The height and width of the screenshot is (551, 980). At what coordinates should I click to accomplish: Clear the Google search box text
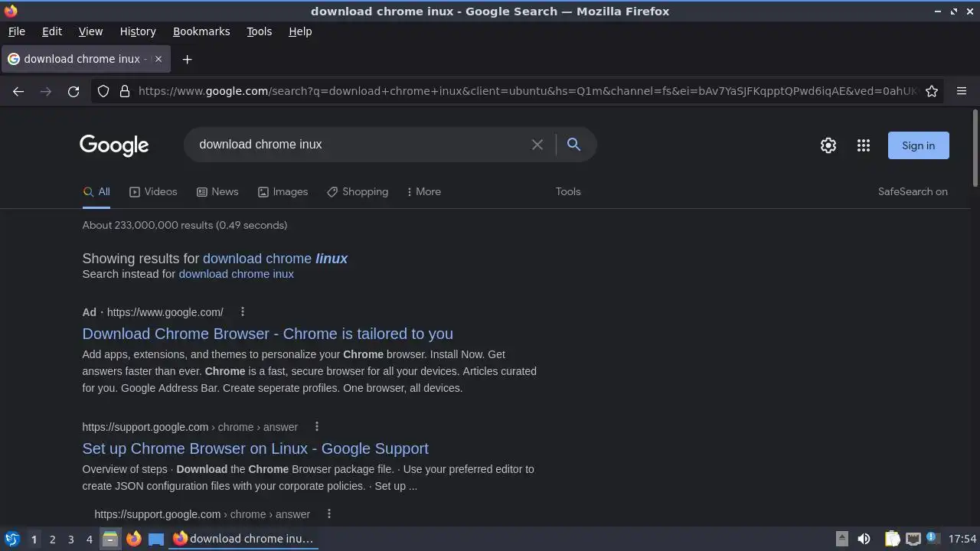(537, 145)
